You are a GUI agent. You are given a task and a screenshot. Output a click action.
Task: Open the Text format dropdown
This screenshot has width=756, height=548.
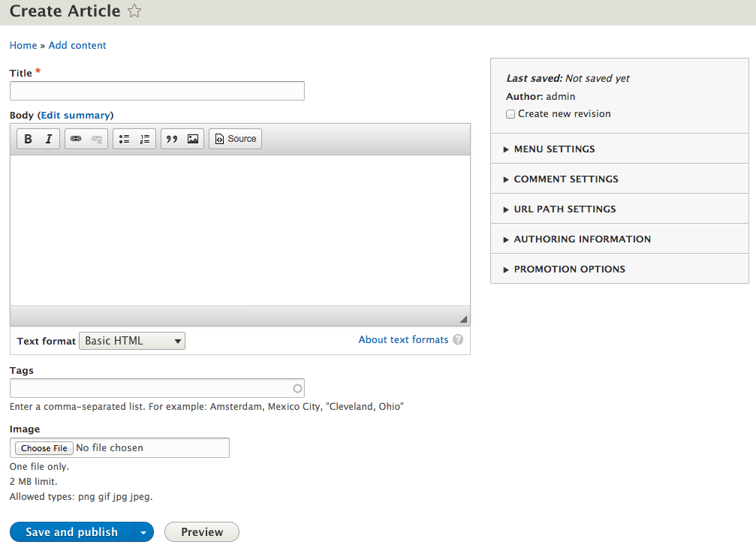tap(132, 341)
